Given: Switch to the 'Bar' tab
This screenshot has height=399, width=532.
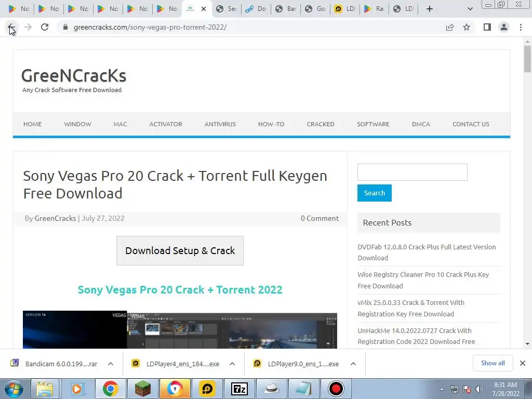Looking at the screenshot, I should tap(286, 9).
